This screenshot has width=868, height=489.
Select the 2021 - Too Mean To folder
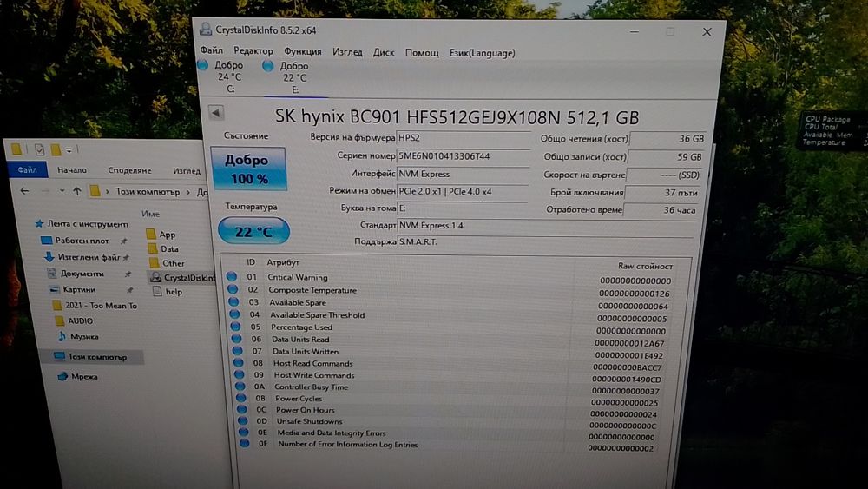[95, 305]
